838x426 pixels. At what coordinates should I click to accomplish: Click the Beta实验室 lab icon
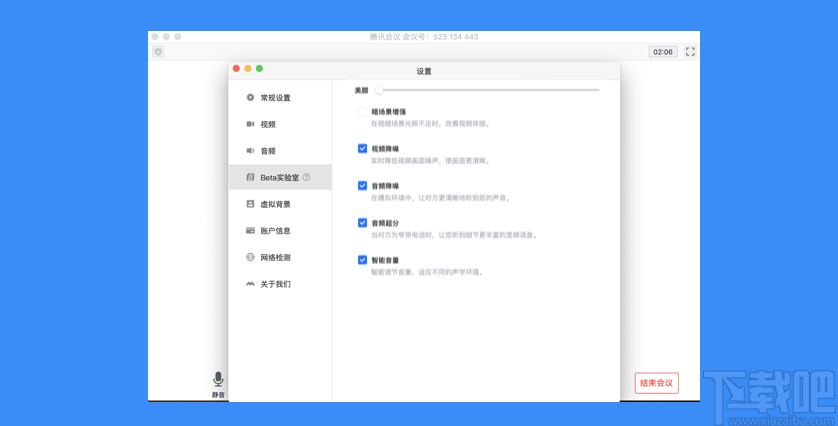coord(250,177)
